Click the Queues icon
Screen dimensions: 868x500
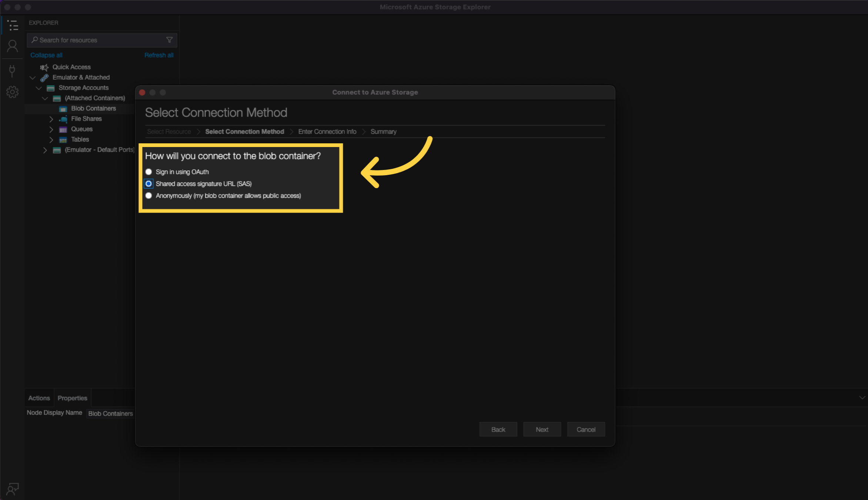(x=63, y=129)
